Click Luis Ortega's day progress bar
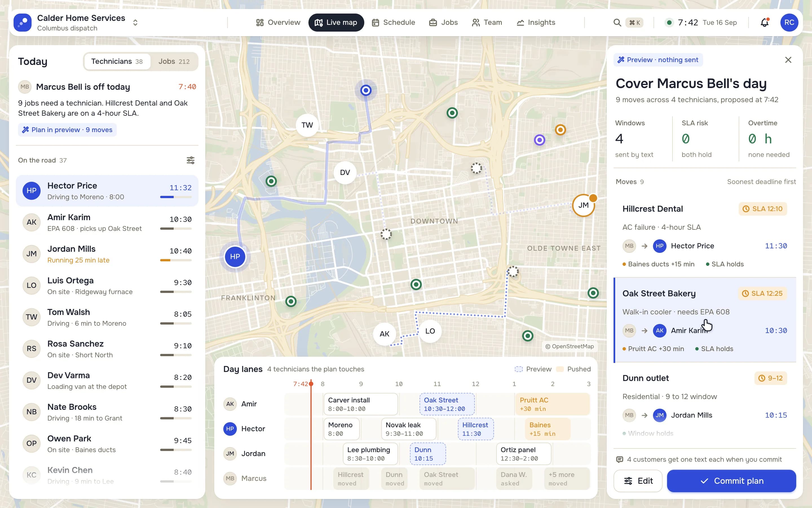Image resolution: width=812 pixels, height=508 pixels. [x=176, y=292]
